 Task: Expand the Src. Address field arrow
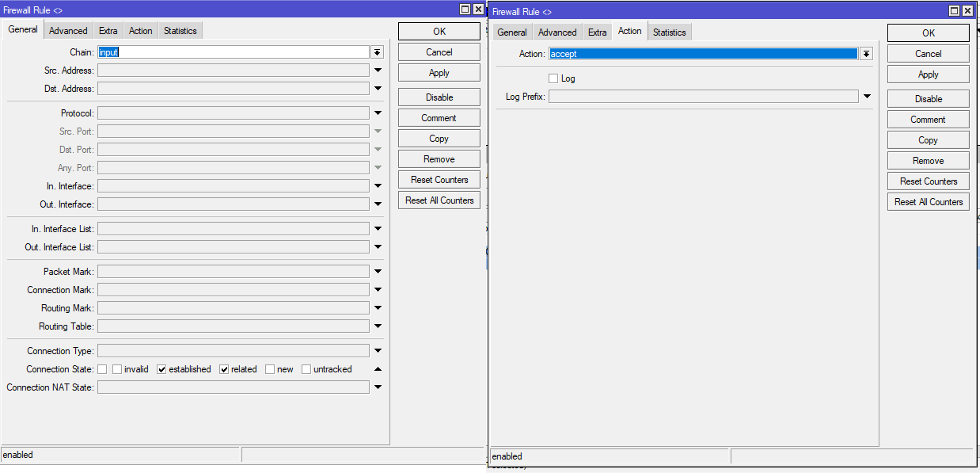tap(378, 71)
